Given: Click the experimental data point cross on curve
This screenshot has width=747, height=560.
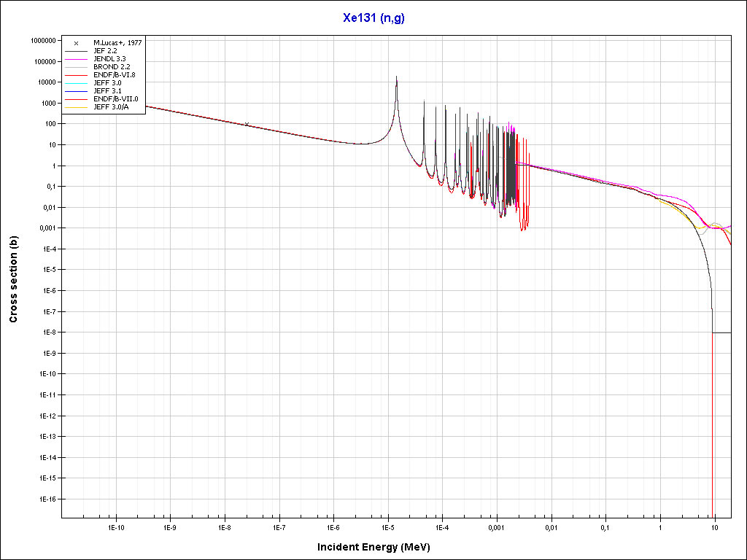Looking at the screenshot, I should [x=247, y=124].
